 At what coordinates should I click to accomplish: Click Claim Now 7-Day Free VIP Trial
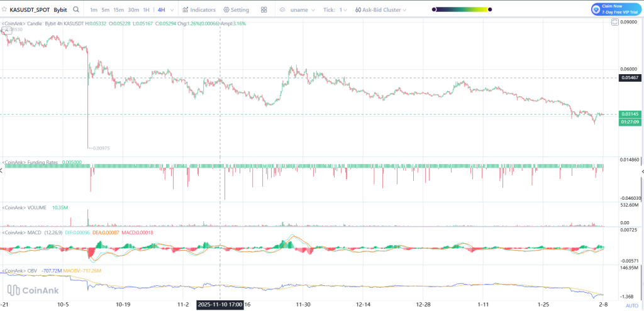coord(615,9)
